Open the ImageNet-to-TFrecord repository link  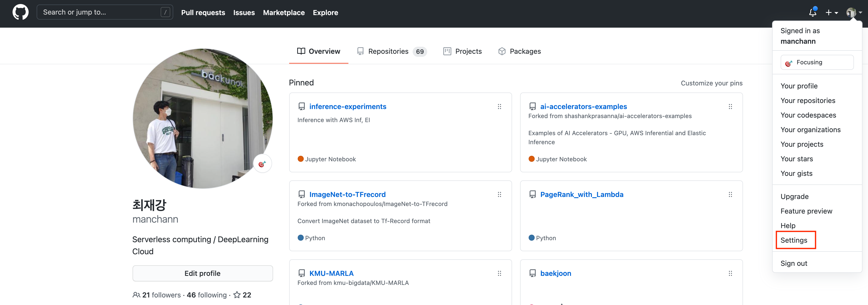(x=347, y=194)
